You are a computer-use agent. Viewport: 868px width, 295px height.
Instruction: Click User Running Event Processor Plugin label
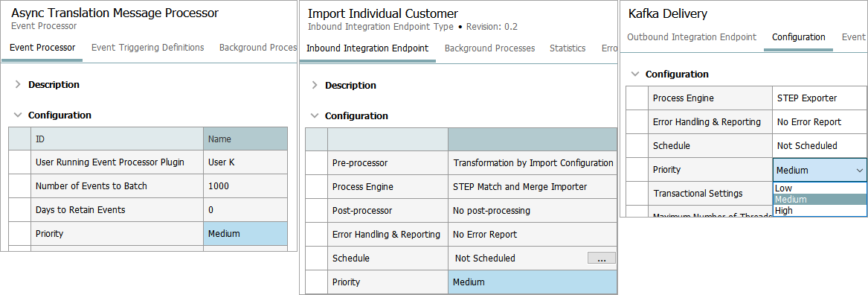(109, 162)
